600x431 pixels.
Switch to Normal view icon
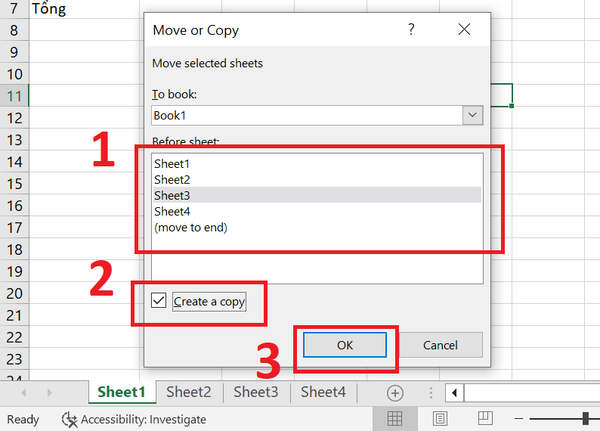[395, 419]
